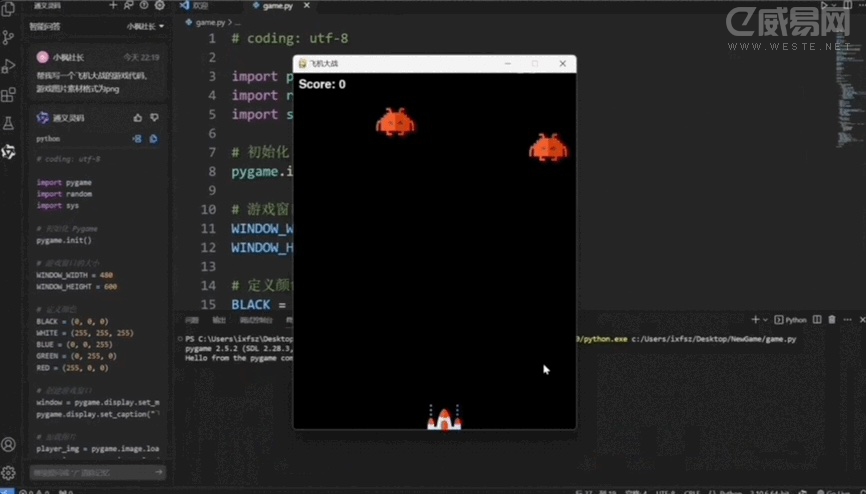This screenshot has width=866, height=494.
Task: Open Tongyi Lingma panel settings gear
Action: pyautogui.click(x=159, y=6)
